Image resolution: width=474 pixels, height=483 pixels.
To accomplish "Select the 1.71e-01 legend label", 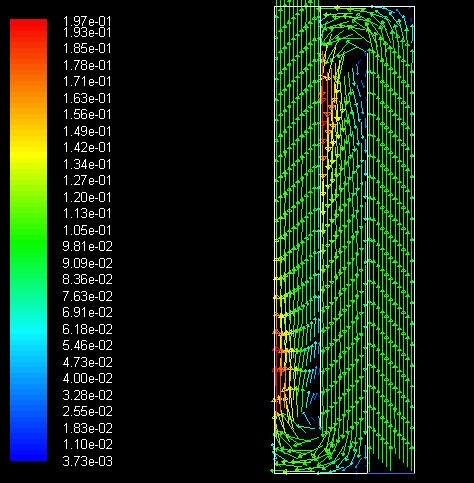I will [87, 81].
